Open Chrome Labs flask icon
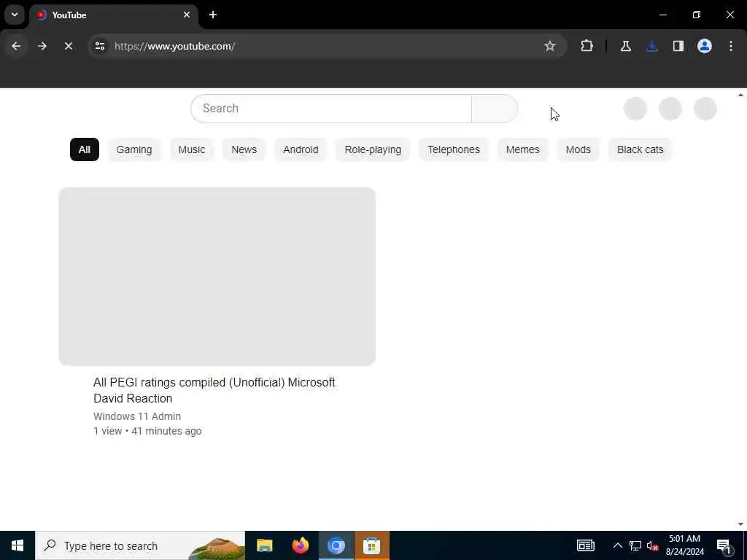Viewport: 747px width, 560px height. pos(625,46)
